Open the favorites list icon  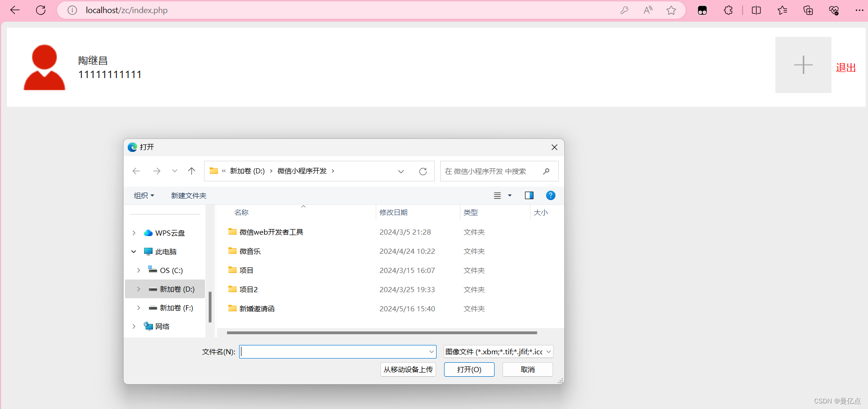click(x=782, y=10)
